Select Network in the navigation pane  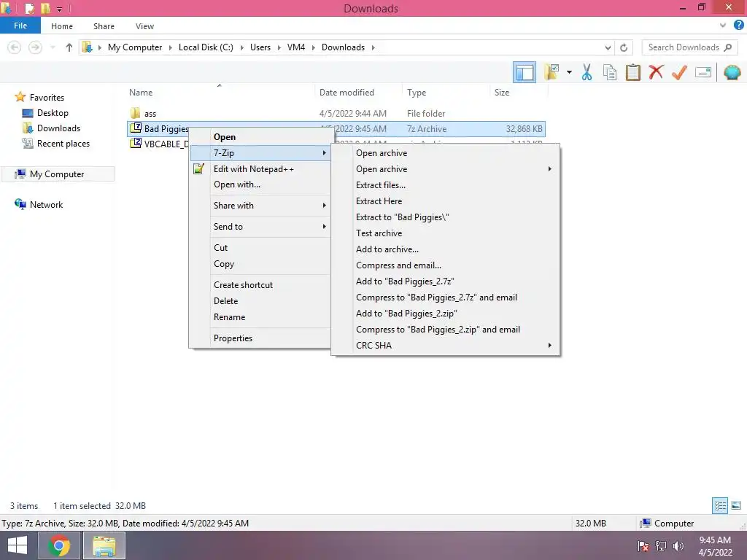pos(46,205)
